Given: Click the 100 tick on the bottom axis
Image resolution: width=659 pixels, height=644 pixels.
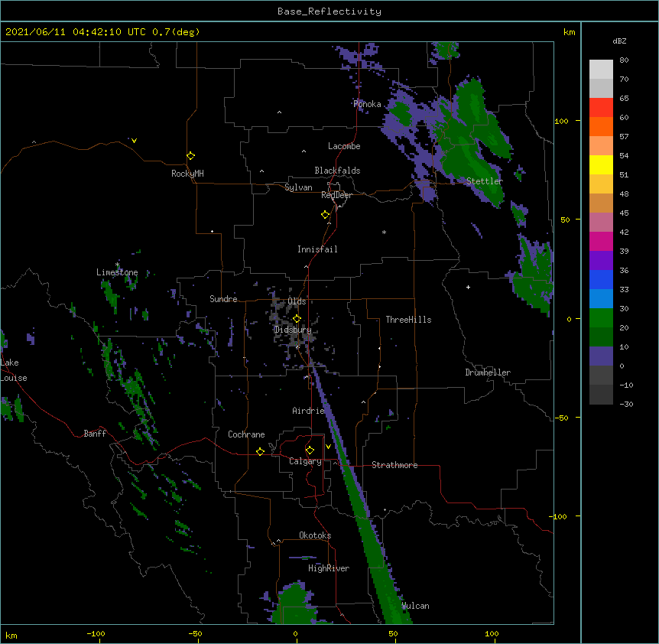Looking at the screenshot, I should [x=492, y=633].
